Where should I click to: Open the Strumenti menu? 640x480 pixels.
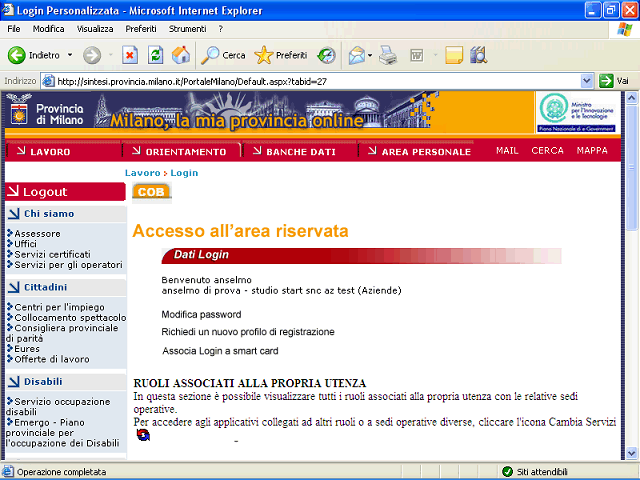(187, 29)
